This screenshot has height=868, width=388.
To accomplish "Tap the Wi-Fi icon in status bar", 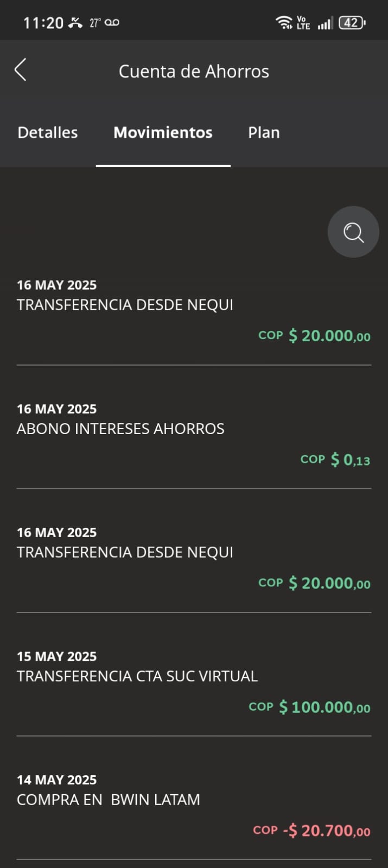I will point(284,23).
